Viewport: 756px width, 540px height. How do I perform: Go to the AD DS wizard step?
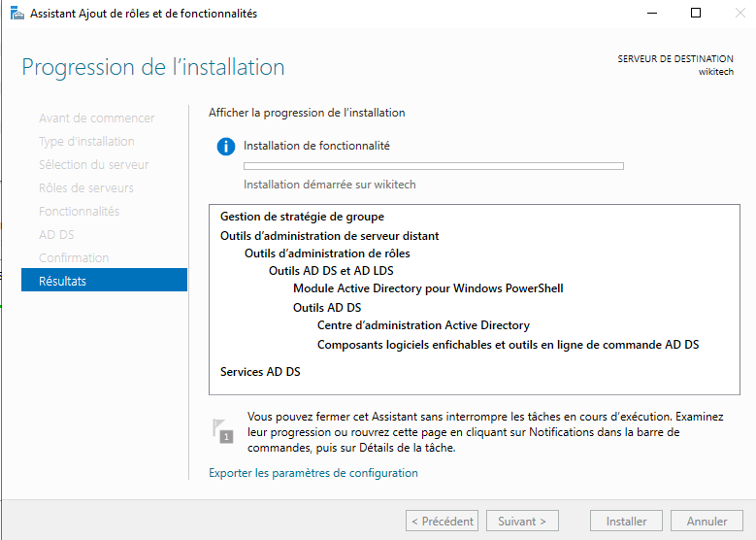[x=56, y=234]
